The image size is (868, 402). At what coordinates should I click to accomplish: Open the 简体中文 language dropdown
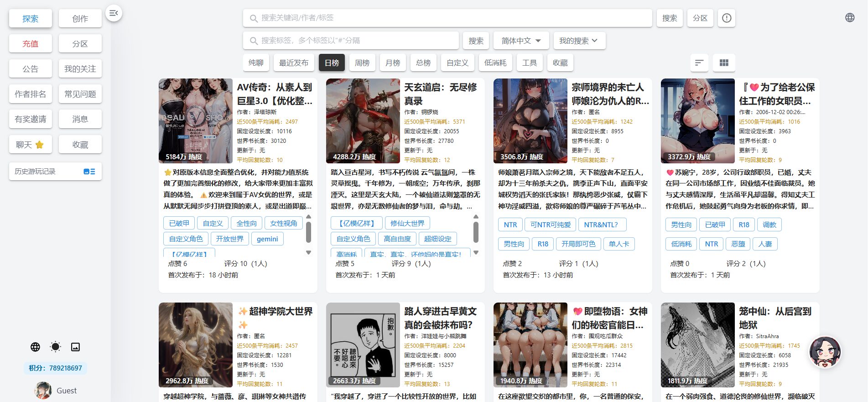click(x=521, y=41)
